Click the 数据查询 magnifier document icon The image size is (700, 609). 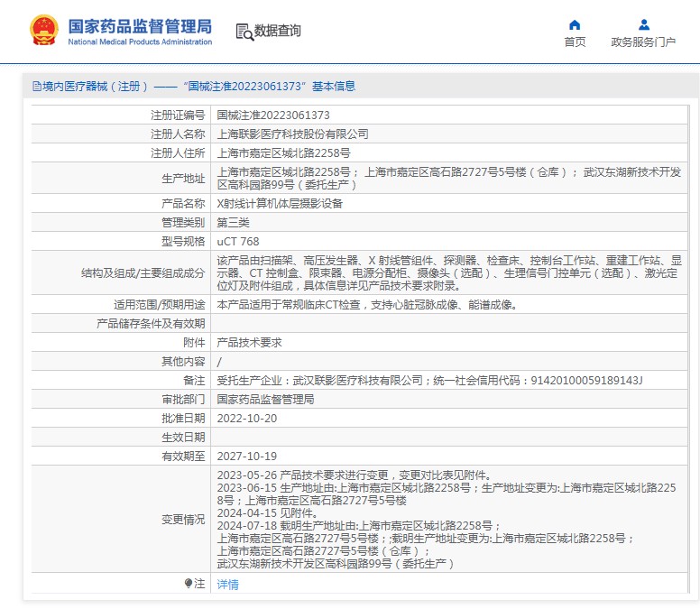point(244,32)
